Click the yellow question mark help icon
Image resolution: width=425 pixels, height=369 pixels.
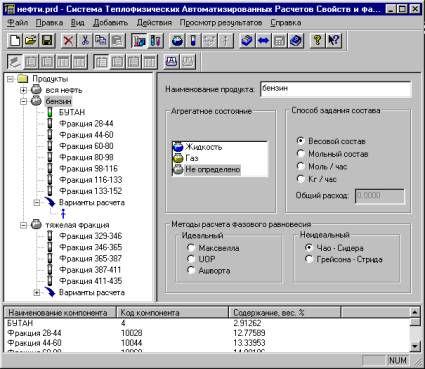(317, 41)
